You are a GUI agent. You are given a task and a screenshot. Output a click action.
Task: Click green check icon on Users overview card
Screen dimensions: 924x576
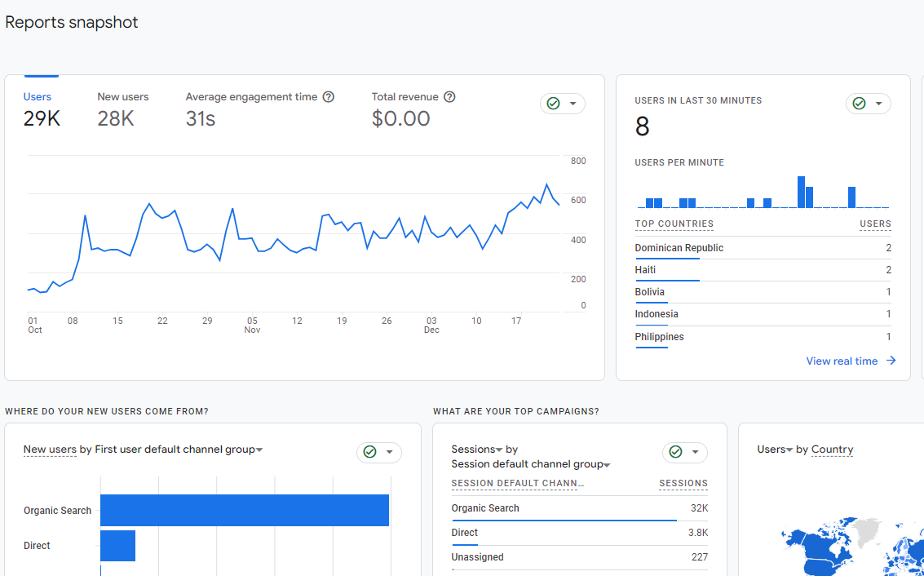[553, 104]
